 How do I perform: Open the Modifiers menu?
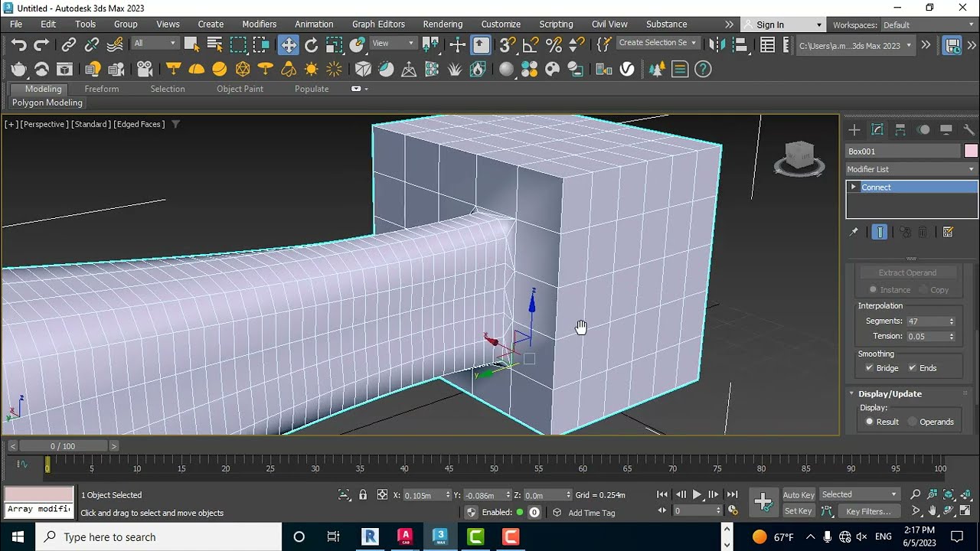pos(259,24)
